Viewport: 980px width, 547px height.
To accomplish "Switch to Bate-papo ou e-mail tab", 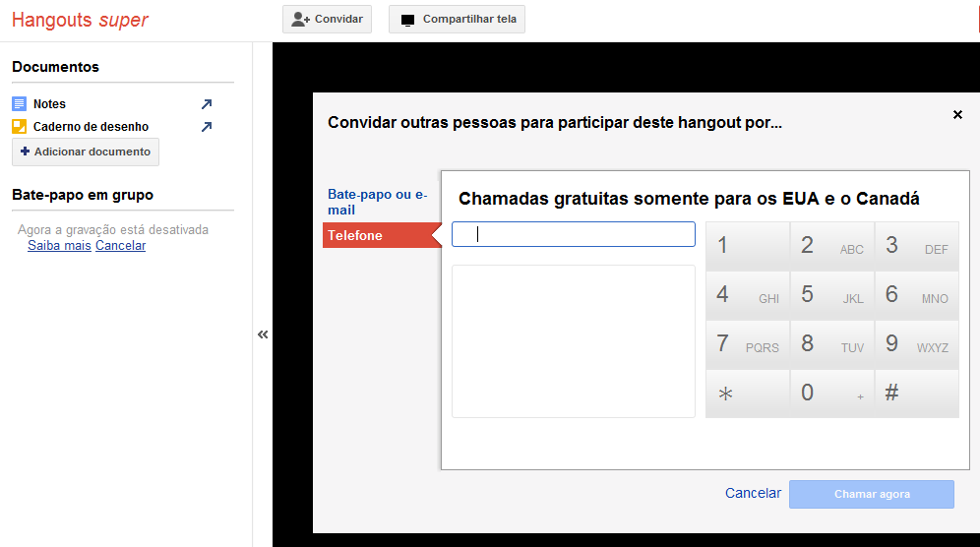I will (377, 202).
